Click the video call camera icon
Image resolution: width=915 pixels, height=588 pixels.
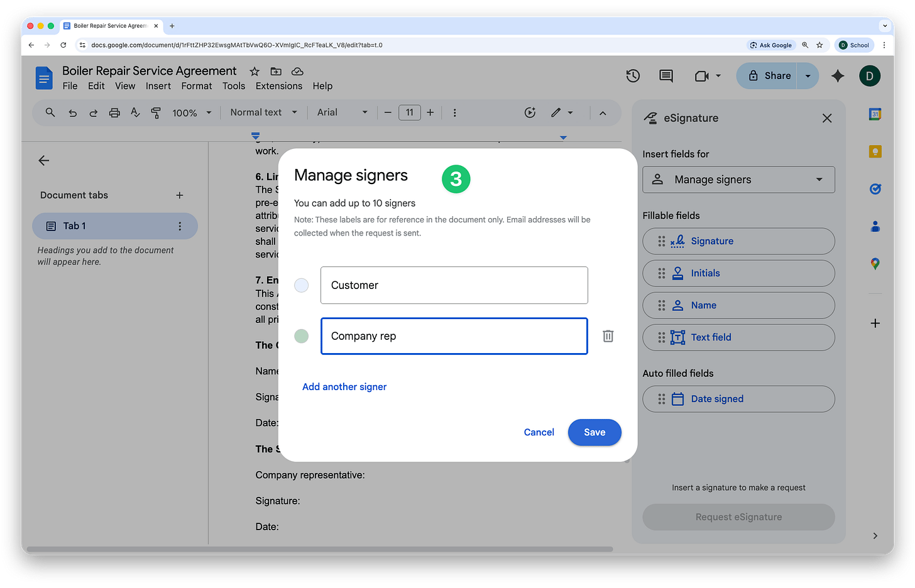coord(702,76)
